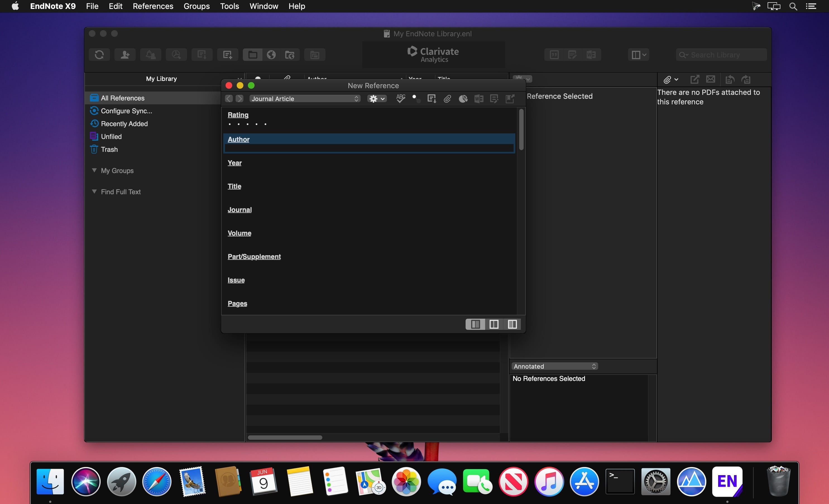Viewport: 829px width, 504px height.
Task: Set the rating to three dots
Action: pyautogui.click(x=247, y=124)
